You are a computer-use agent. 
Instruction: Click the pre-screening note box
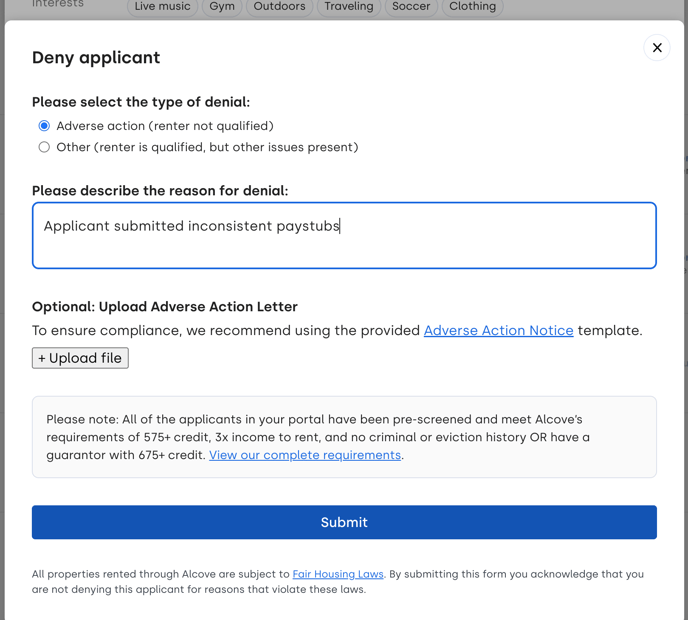click(344, 437)
